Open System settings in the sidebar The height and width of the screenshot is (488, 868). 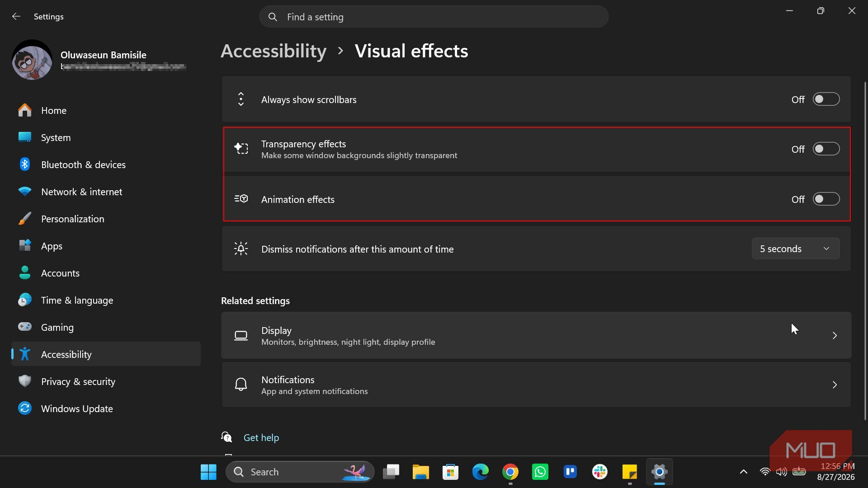coord(106,137)
